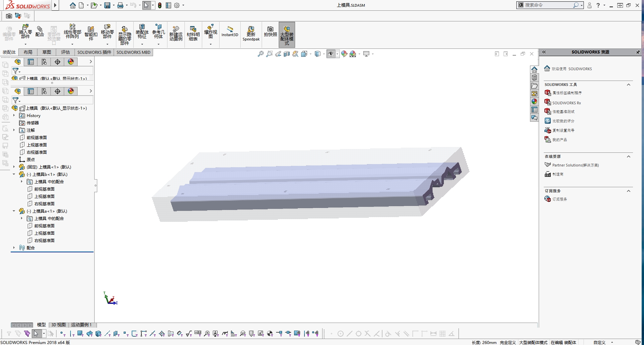Viewport: 644px width, 345px height.
Task: Click the Take Snapshot (拍快照) tool
Action: (x=270, y=32)
